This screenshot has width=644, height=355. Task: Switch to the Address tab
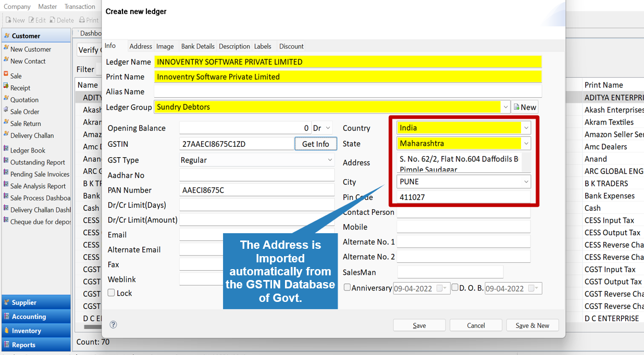[141, 46]
